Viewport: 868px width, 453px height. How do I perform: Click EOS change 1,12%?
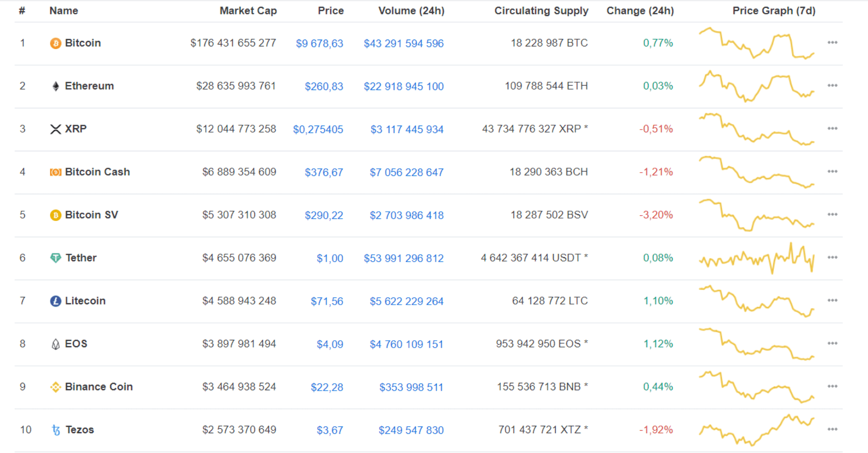[658, 344]
